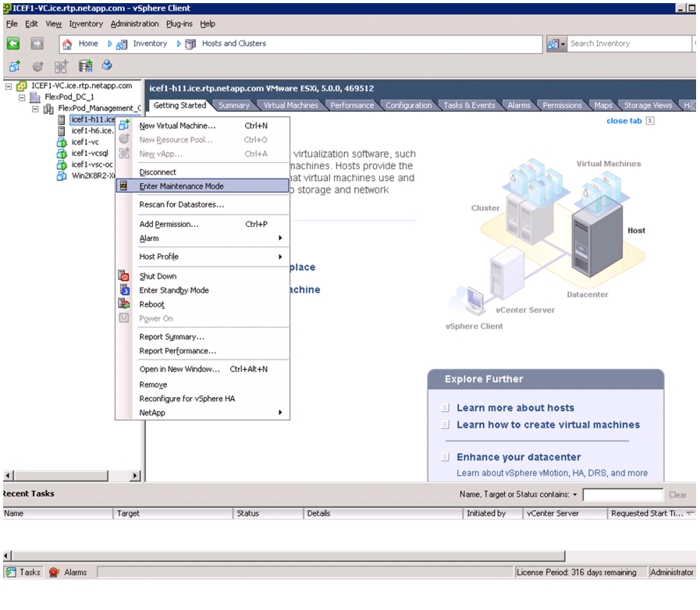
Task: Click the Search Inventory field
Action: (x=628, y=44)
